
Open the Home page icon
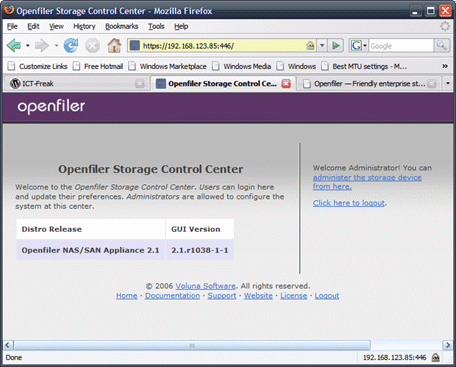coord(114,45)
